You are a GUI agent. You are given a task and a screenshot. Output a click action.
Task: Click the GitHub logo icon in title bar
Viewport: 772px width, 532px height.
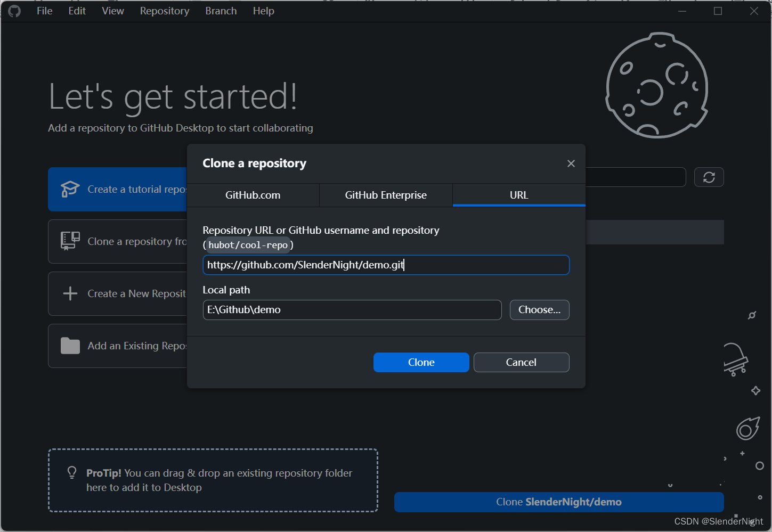click(14, 11)
